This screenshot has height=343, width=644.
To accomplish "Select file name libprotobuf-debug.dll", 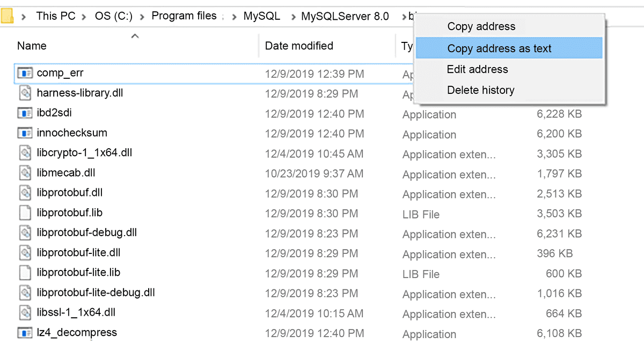I will click(x=87, y=232).
